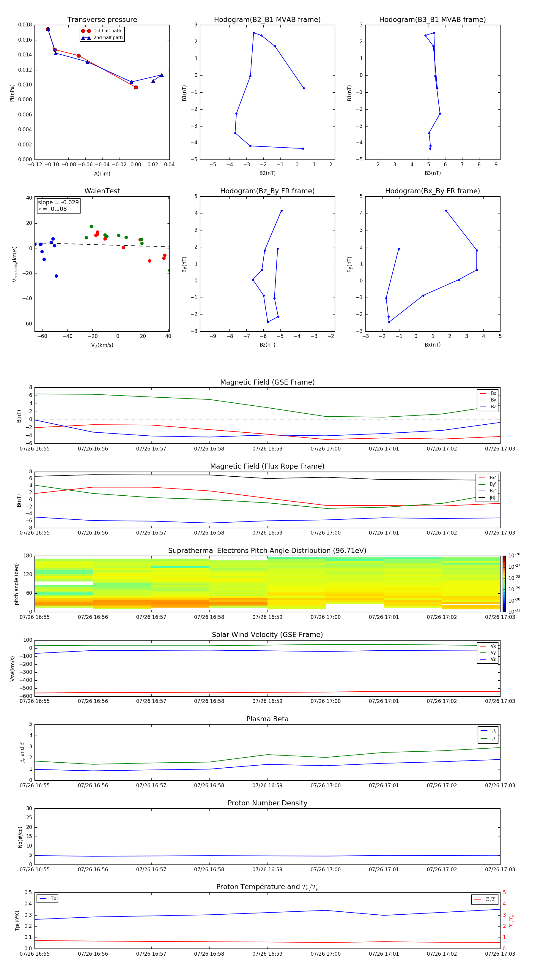Click 'V_A(km/s)' x-axis label
Screen dimensions: 535x980
tap(102, 345)
